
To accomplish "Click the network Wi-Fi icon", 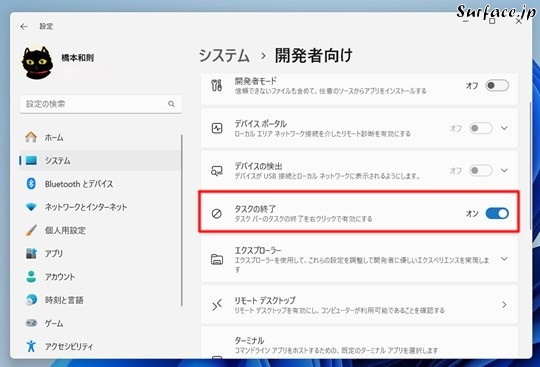I will point(31,207).
